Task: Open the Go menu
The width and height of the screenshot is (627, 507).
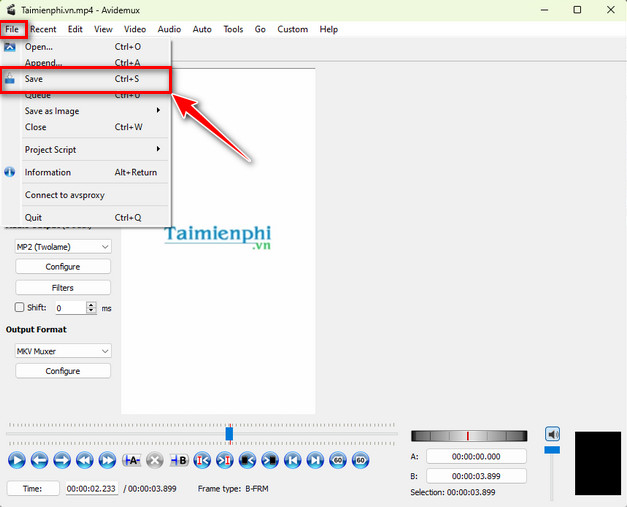Action: [260, 29]
